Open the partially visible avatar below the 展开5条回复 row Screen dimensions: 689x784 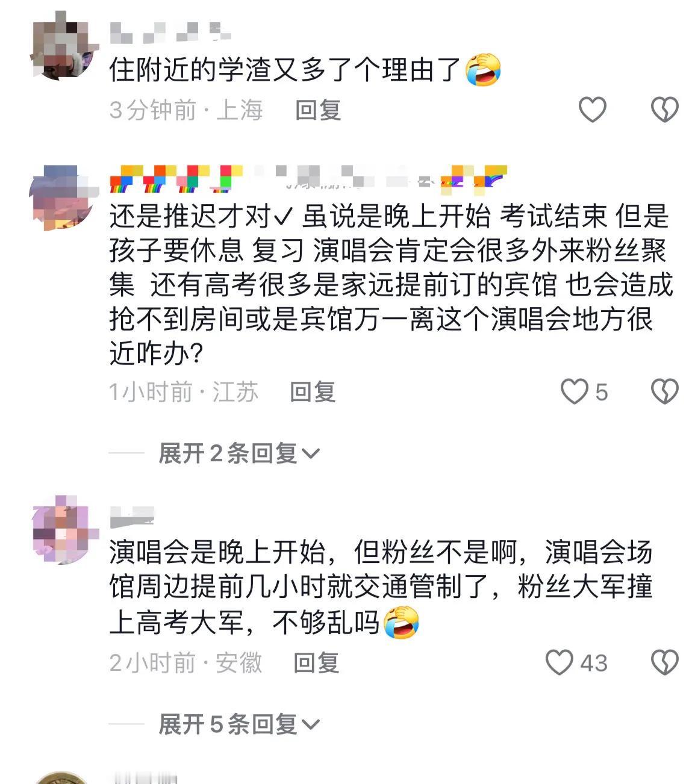click(x=60, y=777)
